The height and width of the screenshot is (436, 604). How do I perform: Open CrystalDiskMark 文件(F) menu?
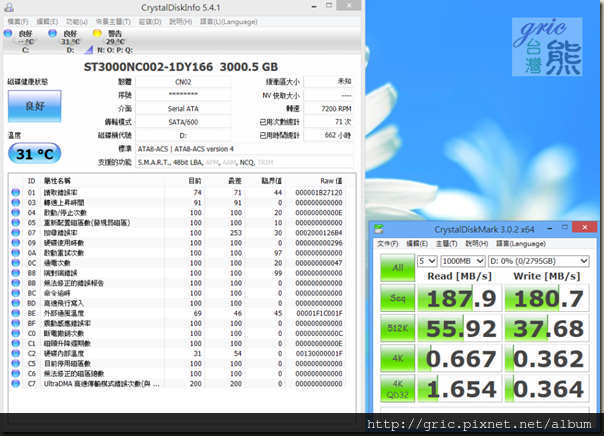(388, 243)
